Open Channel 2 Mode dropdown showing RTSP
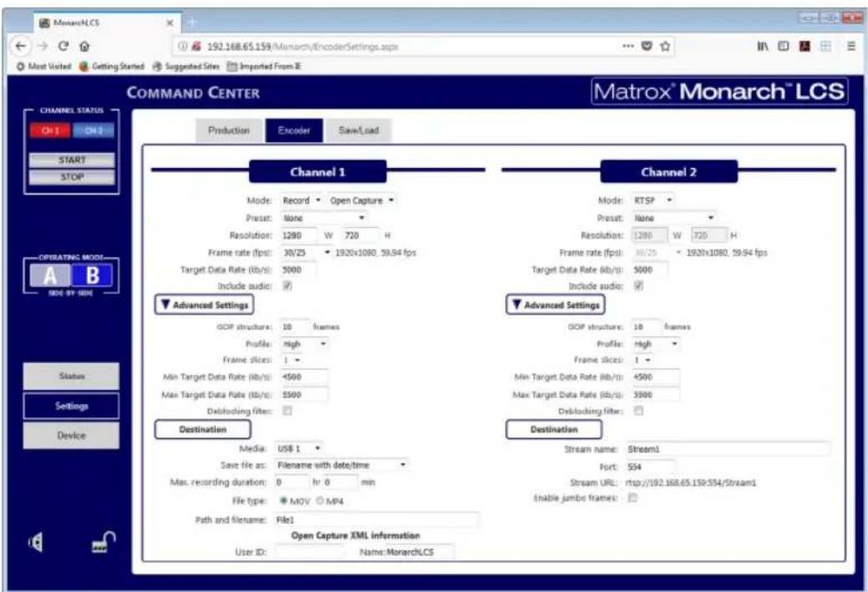Screen dimensions: 868x592 653,200
